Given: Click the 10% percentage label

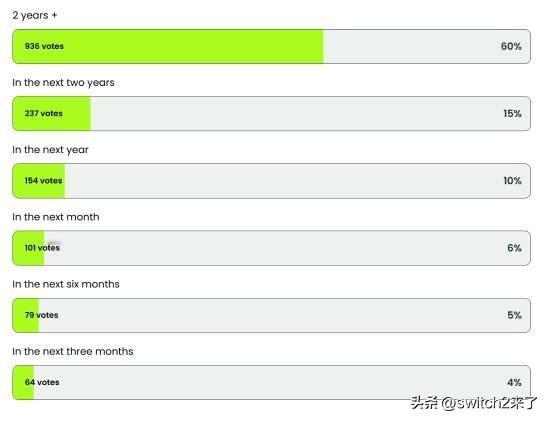Looking at the screenshot, I should [x=512, y=181].
